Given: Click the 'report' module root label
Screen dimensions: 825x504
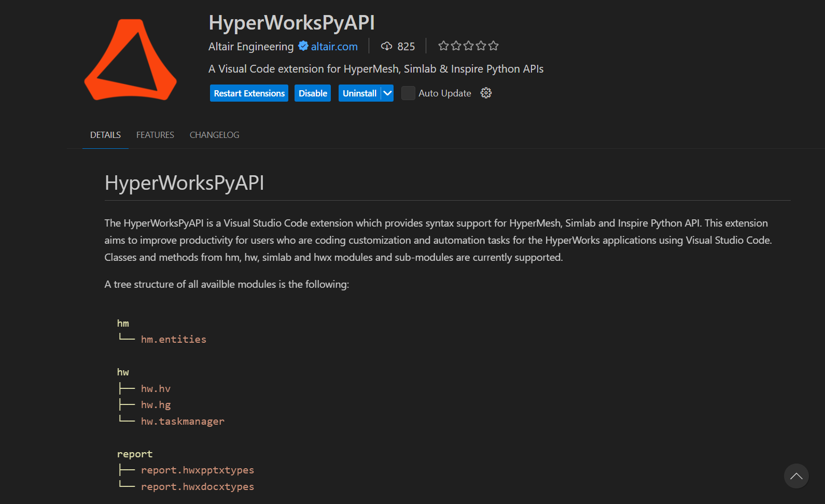Looking at the screenshot, I should point(135,454).
